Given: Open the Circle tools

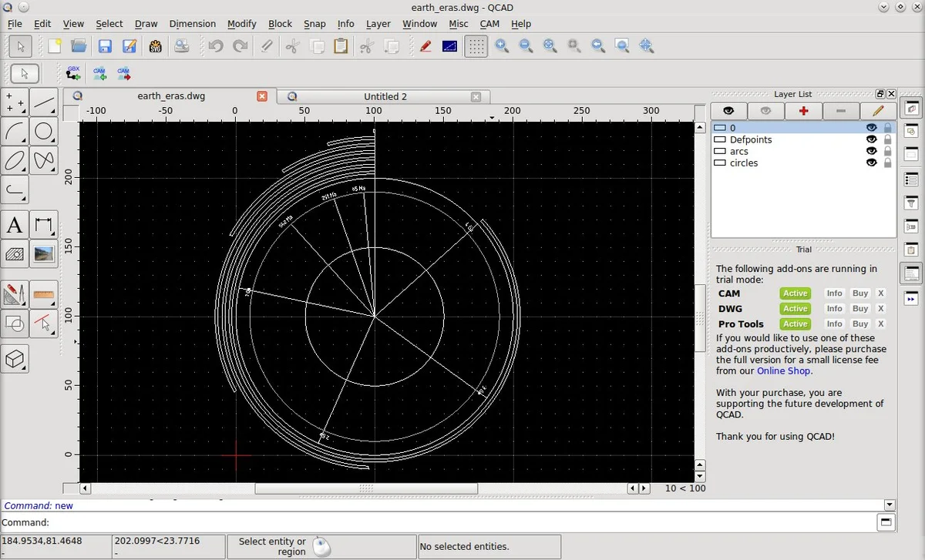Looking at the screenshot, I should point(43,132).
